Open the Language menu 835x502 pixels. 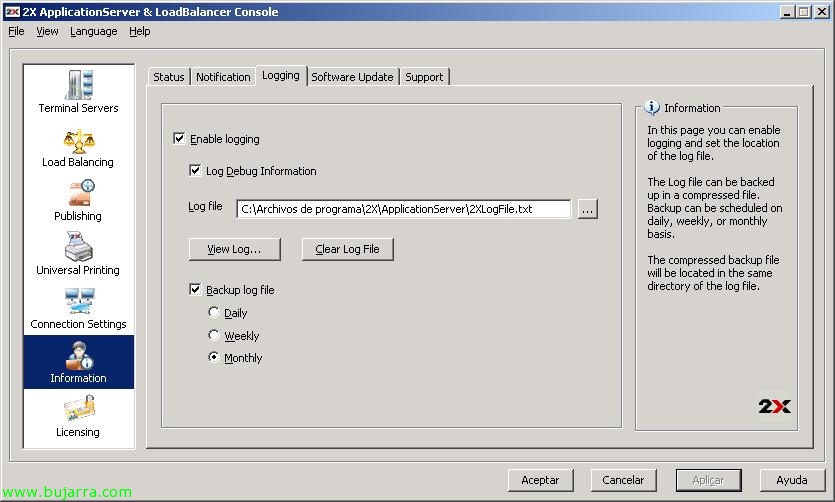(x=94, y=31)
